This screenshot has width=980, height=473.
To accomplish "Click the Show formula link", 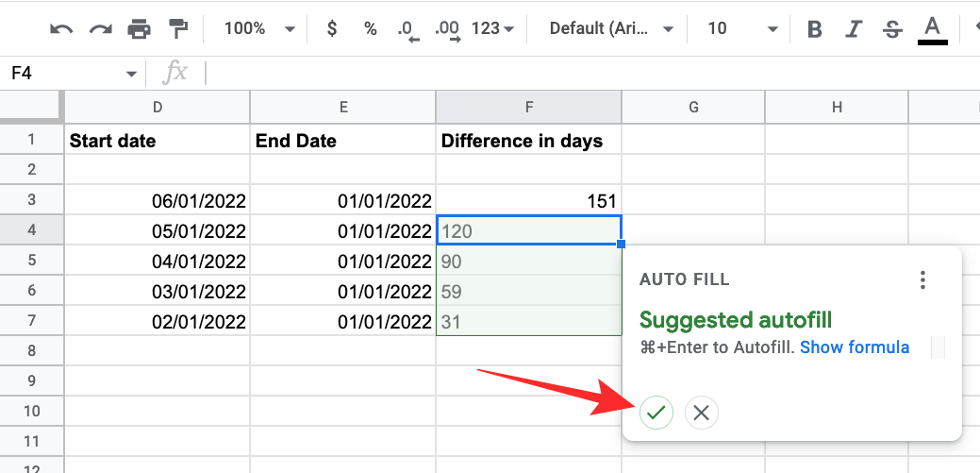I will pyautogui.click(x=855, y=347).
